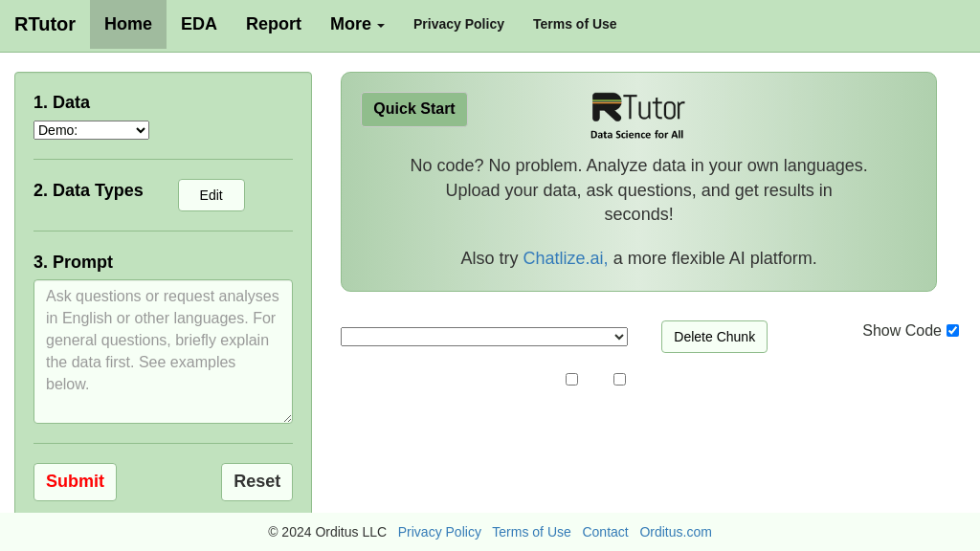Open the Report tab
The width and height of the screenshot is (980, 551).
coord(273,24)
